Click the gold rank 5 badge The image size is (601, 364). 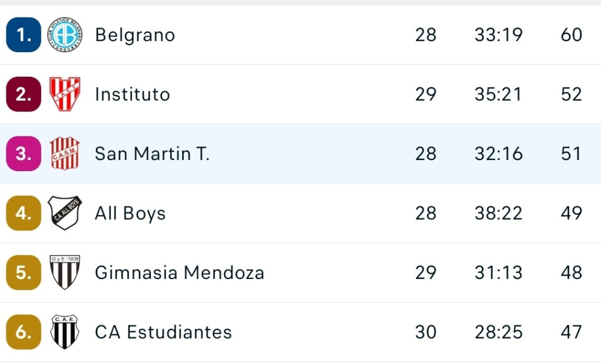[23, 273]
